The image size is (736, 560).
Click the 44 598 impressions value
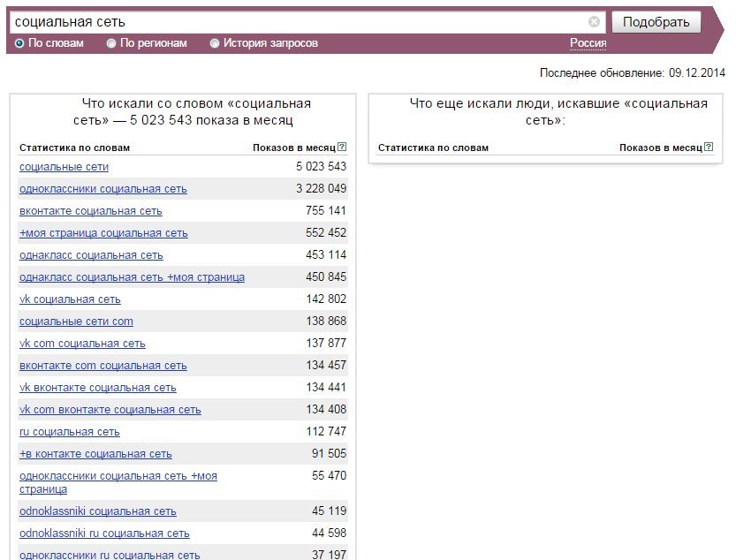pyautogui.click(x=329, y=533)
